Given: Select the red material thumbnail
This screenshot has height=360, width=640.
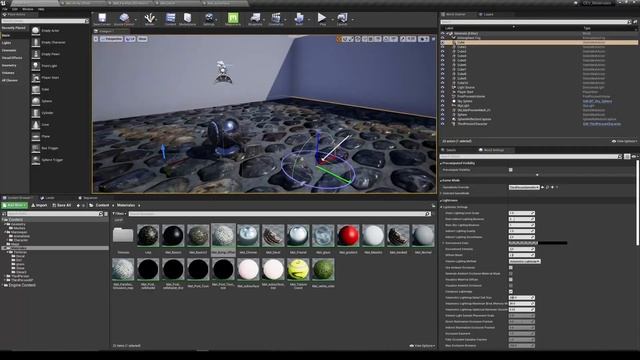Looking at the screenshot, I should point(348,236).
